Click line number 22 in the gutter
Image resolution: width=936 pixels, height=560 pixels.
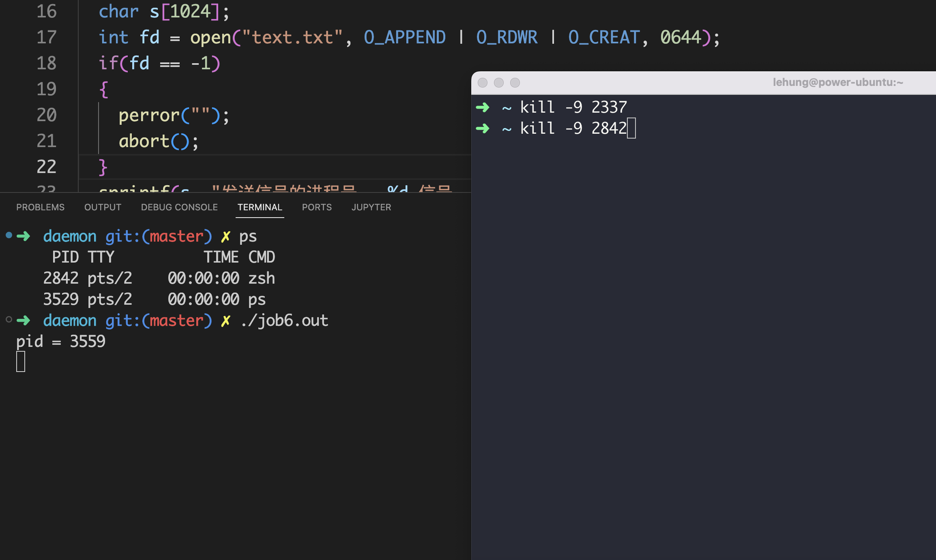click(x=46, y=167)
